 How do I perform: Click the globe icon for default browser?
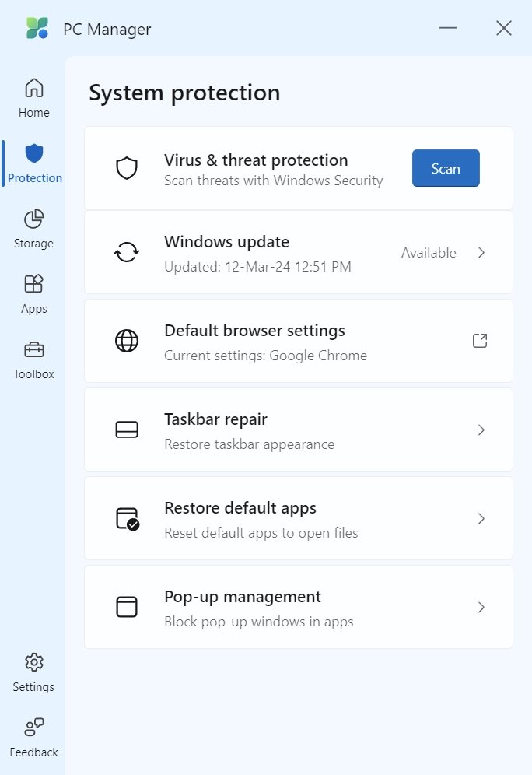[x=127, y=341]
